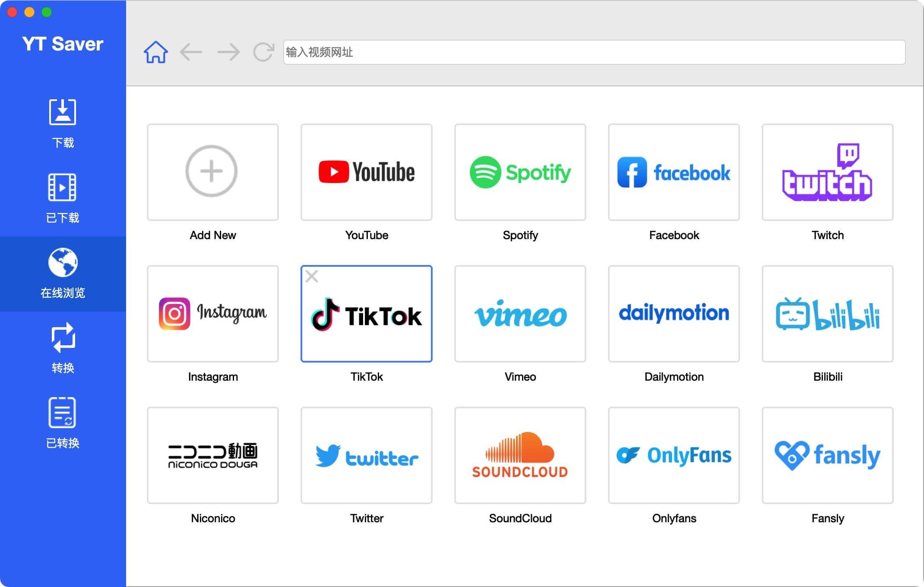Click the "SoundCloud" caption text
924x587 pixels.
coord(520,518)
